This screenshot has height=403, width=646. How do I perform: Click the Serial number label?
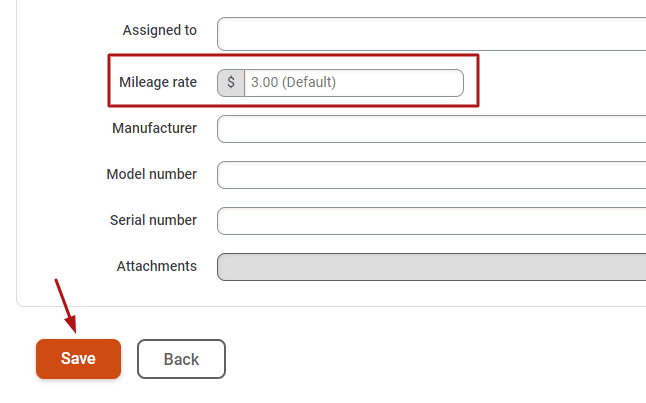[x=153, y=220]
